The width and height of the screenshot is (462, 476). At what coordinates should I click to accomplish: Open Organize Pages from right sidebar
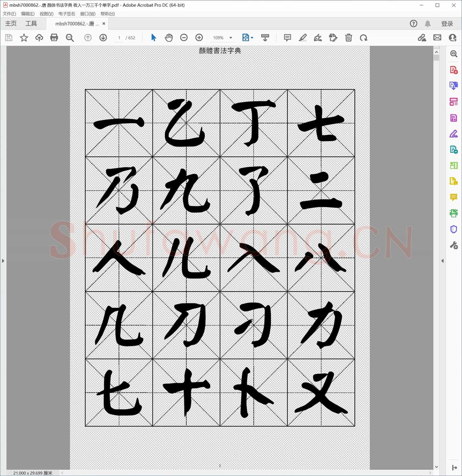[x=453, y=102]
